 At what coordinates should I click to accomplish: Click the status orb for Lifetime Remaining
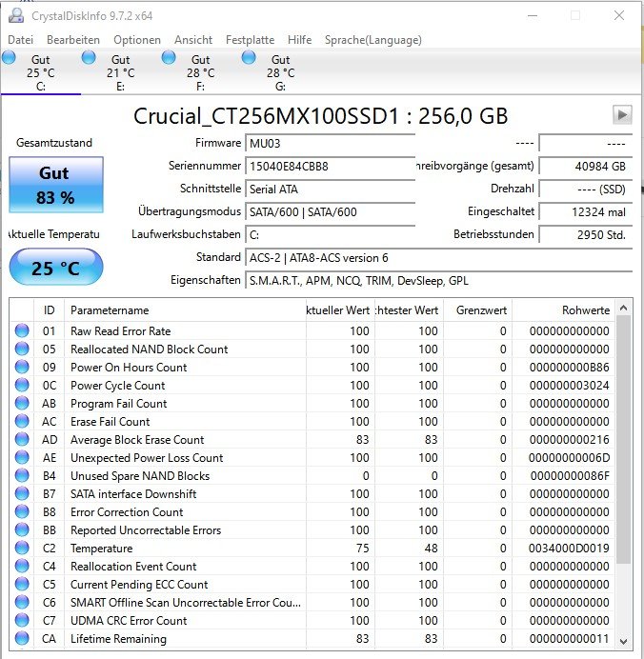click(x=22, y=638)
